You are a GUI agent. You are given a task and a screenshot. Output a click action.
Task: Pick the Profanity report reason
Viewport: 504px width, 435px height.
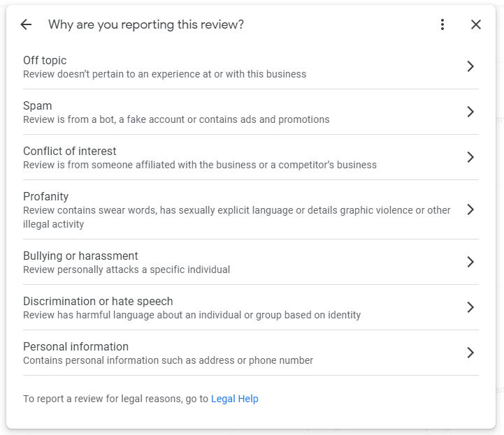pos(46,197)
